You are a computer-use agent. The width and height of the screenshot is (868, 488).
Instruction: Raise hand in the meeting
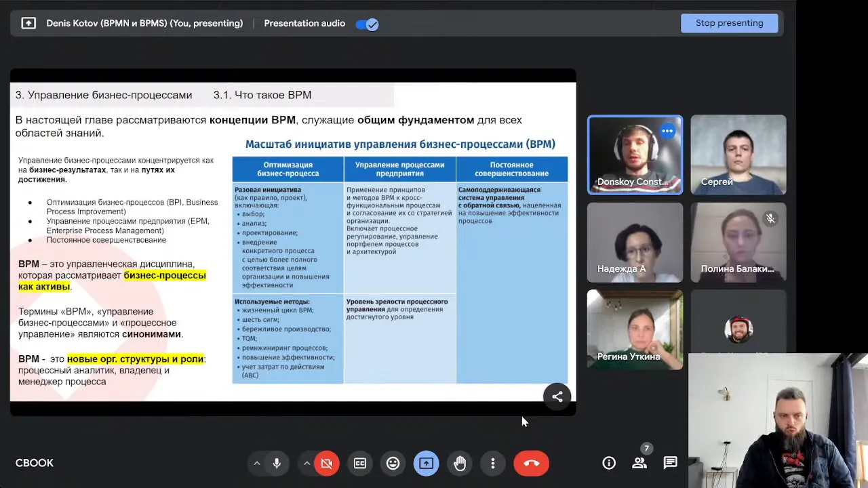460,463
